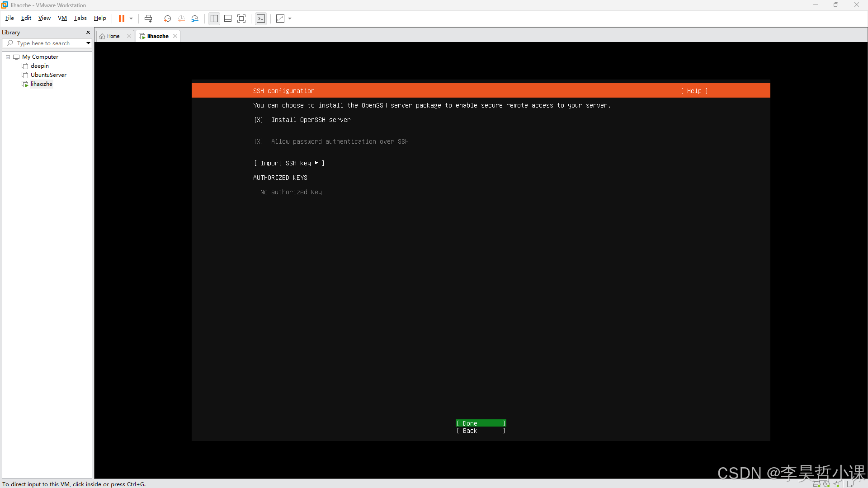Image resolution: width=868 pixels, height=488 pixels.
Task: Click Revert to snapshot toolbar icon
Action: coord(181,19)
